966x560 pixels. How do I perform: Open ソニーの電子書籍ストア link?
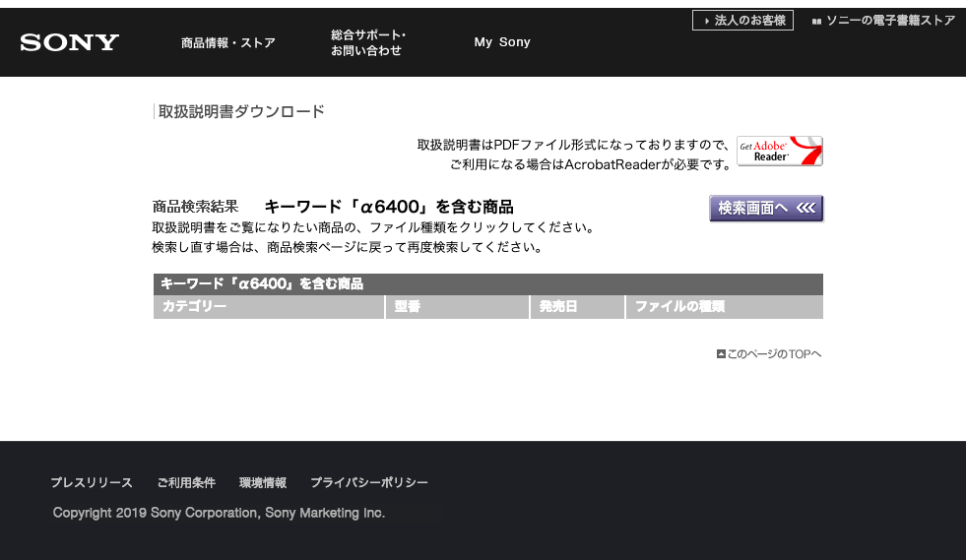pos(884,21)
